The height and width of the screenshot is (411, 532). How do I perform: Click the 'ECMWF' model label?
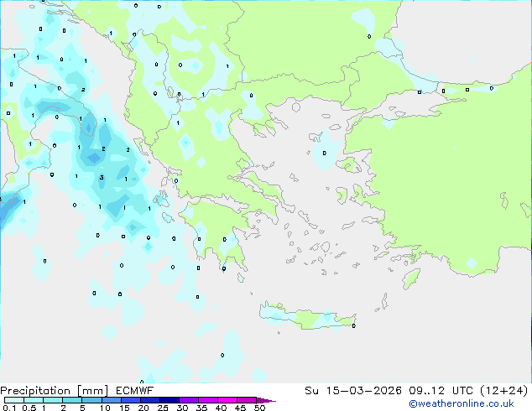(135, 391)
